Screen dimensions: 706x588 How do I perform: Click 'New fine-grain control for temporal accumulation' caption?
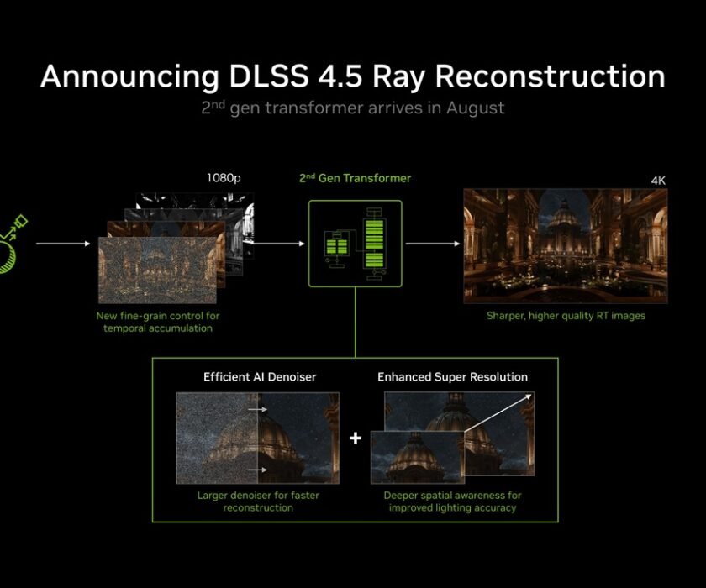tap(158, 322)
